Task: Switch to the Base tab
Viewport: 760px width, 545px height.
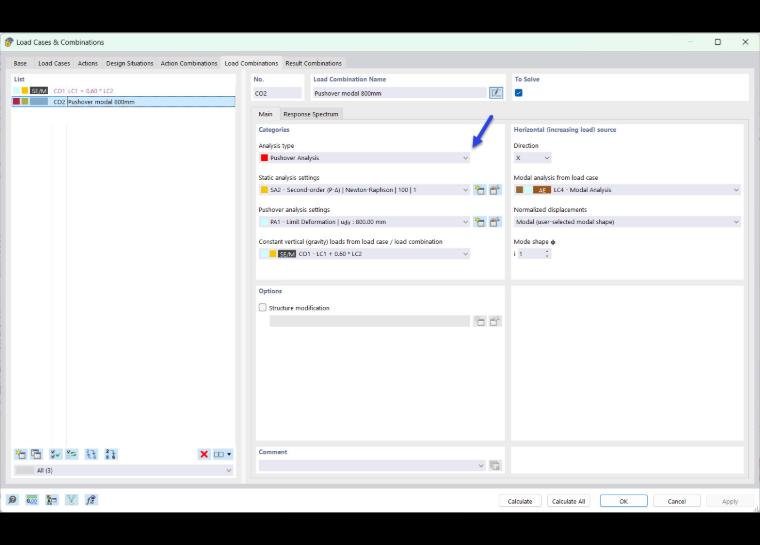Action: [20, 64]
